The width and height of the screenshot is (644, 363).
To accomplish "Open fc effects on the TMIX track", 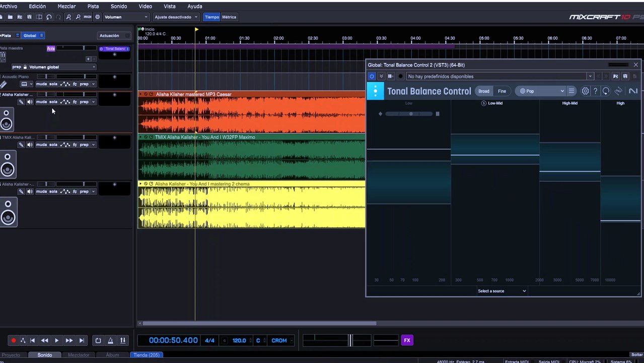I will pyautogui.click(x=75, y=145).
